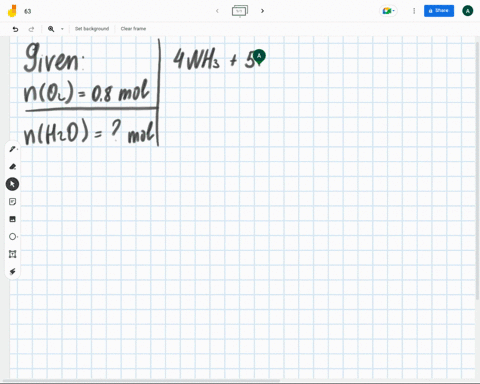
Task: Select the Circle shape tool
Action: [x=13, y=237]
